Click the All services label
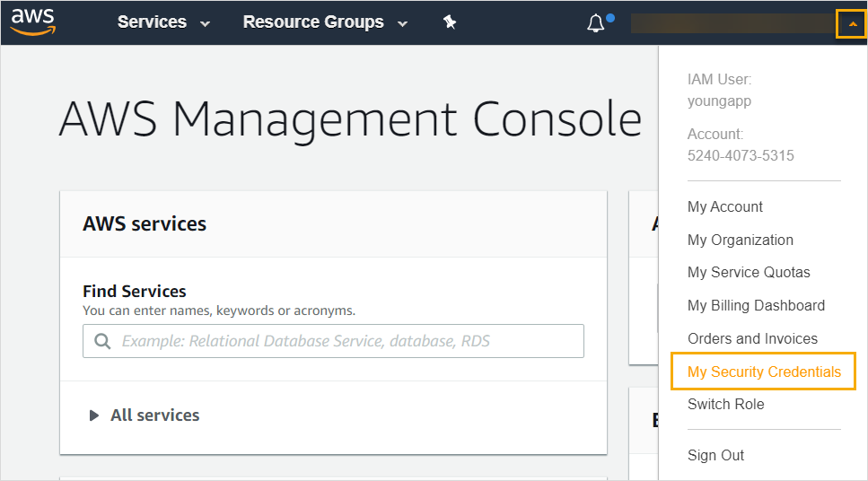Image resolution: width=868 pixels, height=481 pixels. 155,415
